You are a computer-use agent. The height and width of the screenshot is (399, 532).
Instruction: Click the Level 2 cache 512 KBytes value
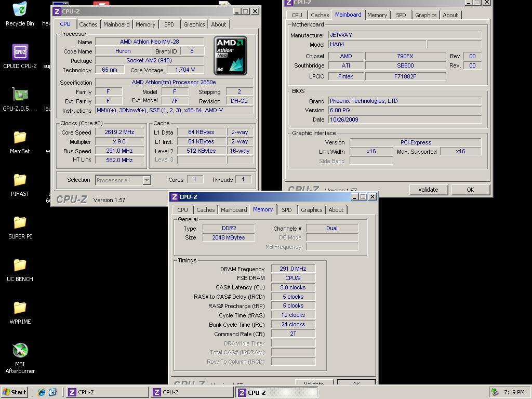(201, 151)
